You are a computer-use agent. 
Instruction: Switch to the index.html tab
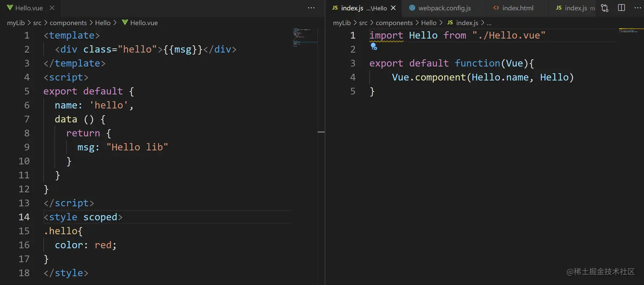point(513,8)
